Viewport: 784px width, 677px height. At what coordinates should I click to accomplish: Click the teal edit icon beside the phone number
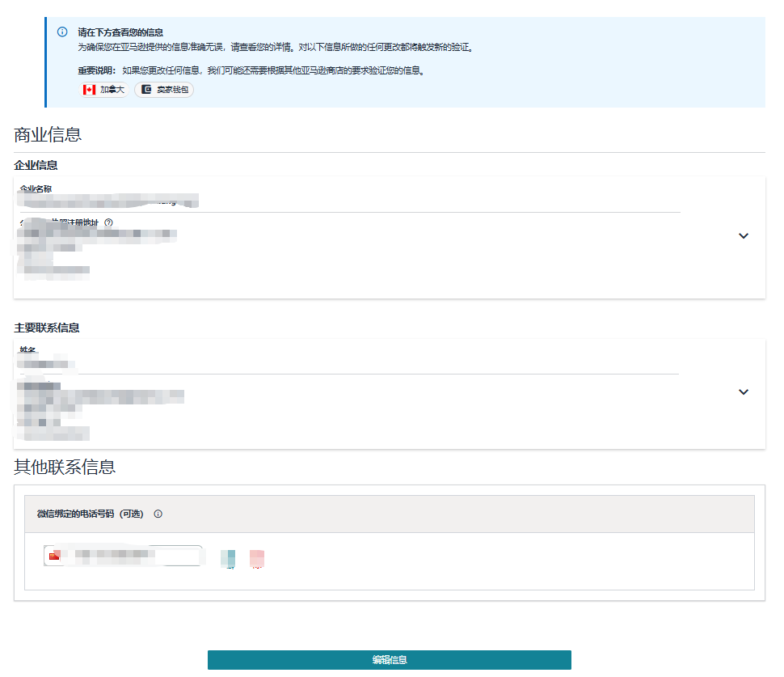click(x=228, y=556)
